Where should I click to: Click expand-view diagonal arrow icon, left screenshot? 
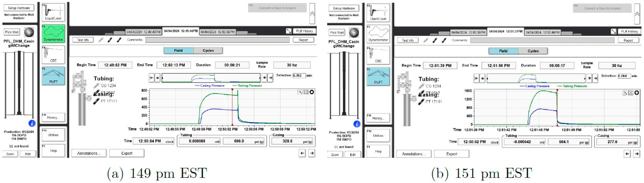pyautogui.click(x=289, y=31)
